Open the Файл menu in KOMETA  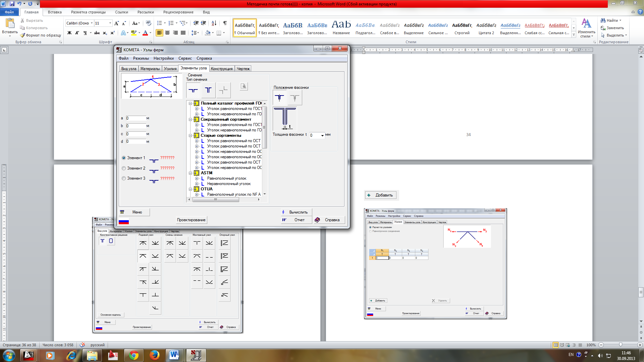[x=123, y=58]
